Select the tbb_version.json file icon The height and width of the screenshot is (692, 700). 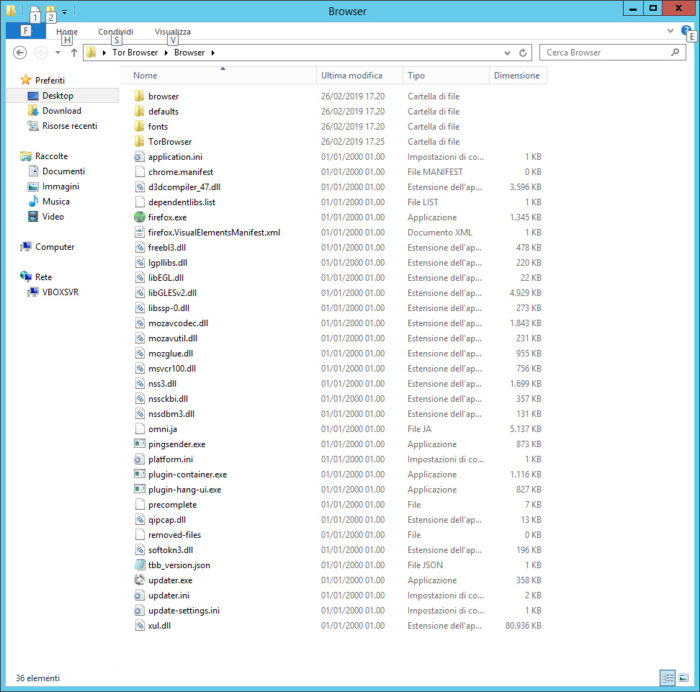pyautogui.click(x=139, y=565)
